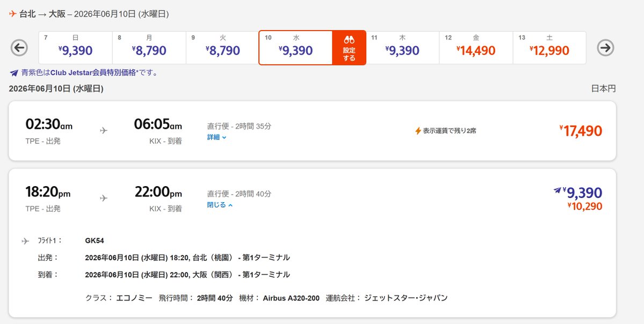Viewport: 644px width, 324px height.
Task: Click the aircraft Airbus A320-200 text
Action: pyautogui.click(x=291, y=298)
